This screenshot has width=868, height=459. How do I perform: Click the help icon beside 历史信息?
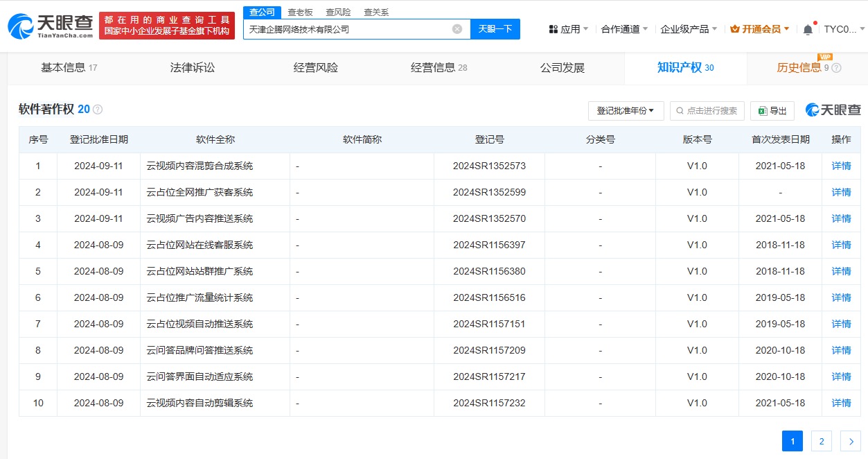(836, 68)
